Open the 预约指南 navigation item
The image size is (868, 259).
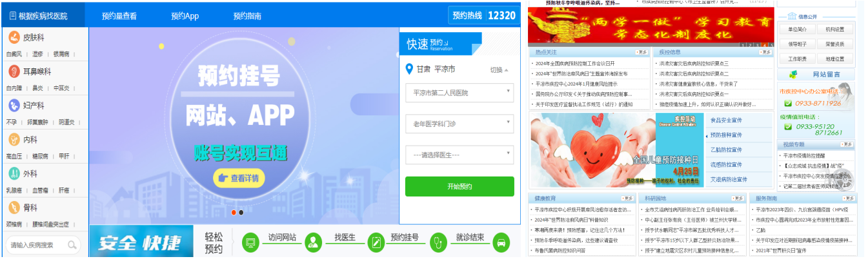[x=247, y=16]
